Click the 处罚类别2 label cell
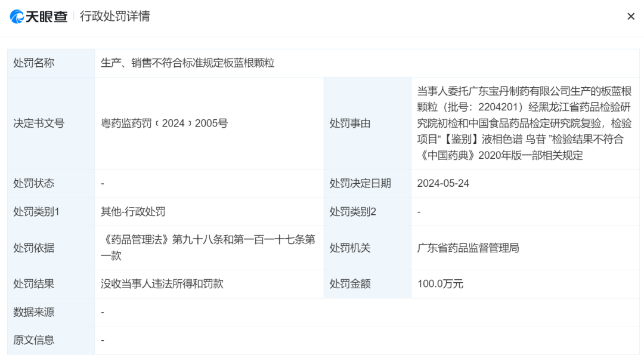This screenshot has height=361, width=644. [351, 212]
